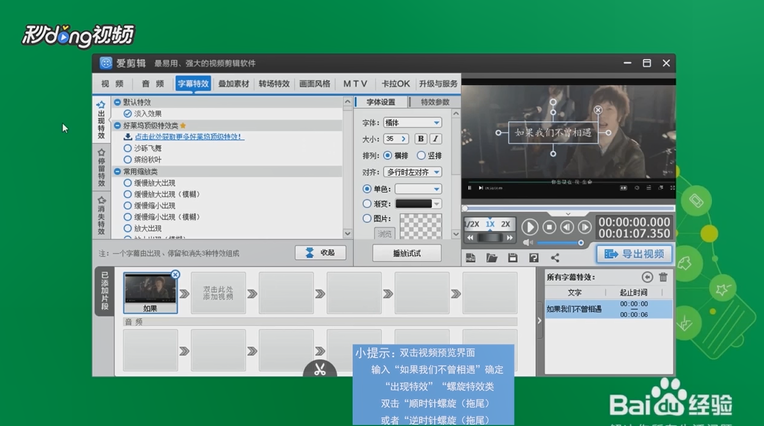Create a new project with the page icon
This screenshot has width=764, height=426.
click(x=470, y=258)
